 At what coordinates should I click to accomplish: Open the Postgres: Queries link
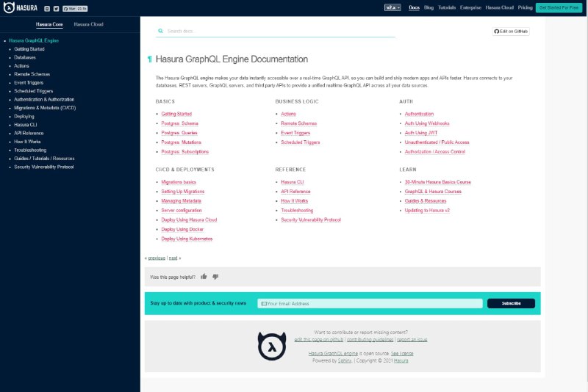tap(179, 133)
